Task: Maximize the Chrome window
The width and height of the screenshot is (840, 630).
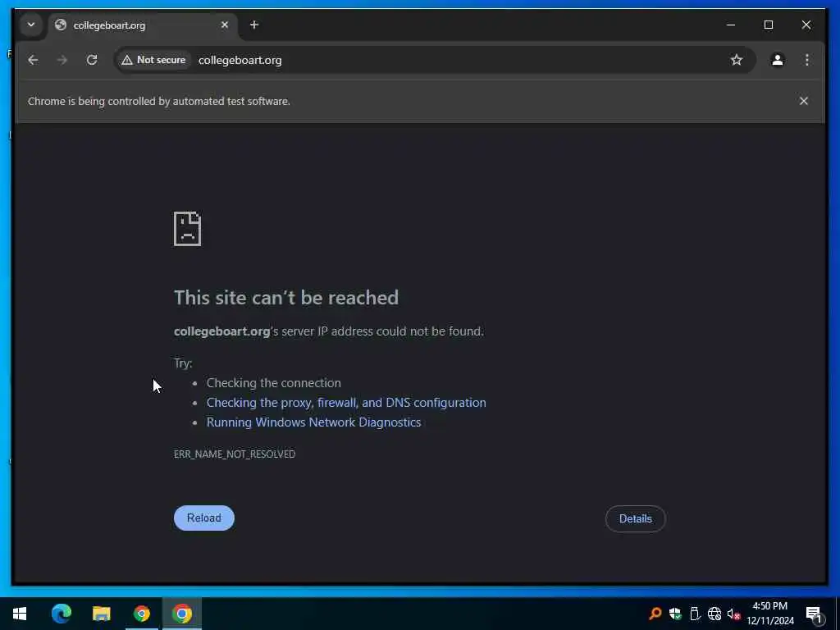Action: pyautogui.click(x=768, y=25)
